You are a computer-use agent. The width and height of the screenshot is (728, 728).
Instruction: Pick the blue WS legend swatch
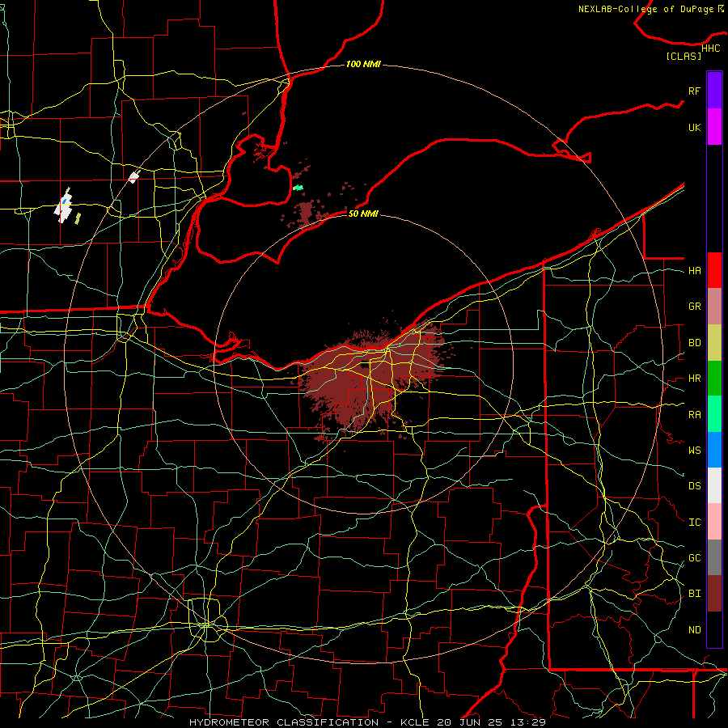(714, 450)
